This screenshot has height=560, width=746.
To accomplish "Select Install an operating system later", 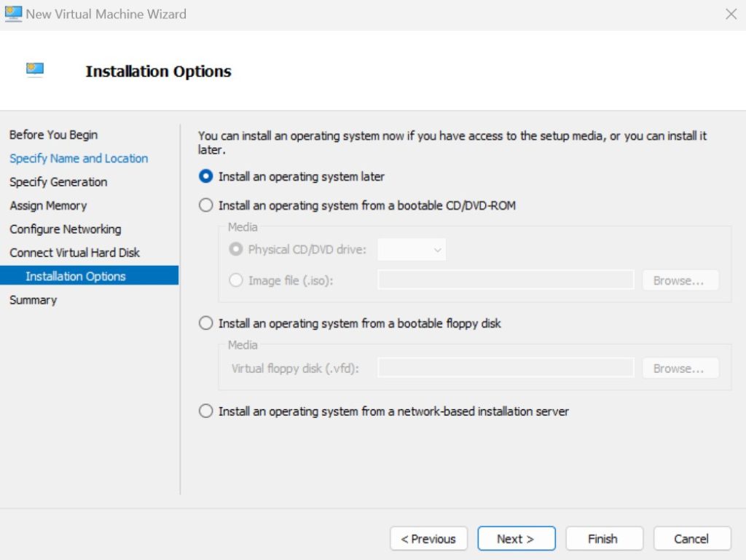I will pyautogui.click(x=206, y=176).
